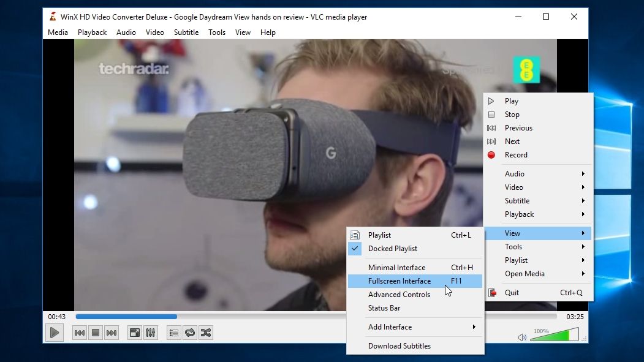This screenshot has width=644, height=362.
Task: Open extended settings with the equalizer icon
Action: click(x=150, y=333)
